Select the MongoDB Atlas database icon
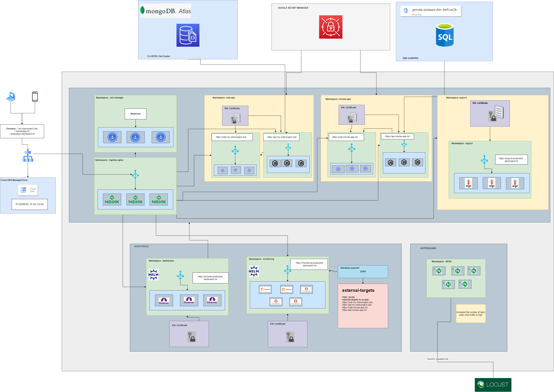 188,35
